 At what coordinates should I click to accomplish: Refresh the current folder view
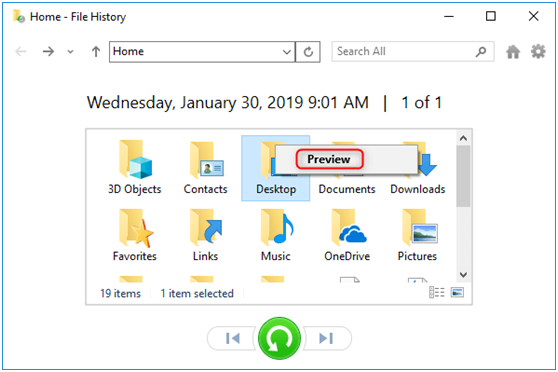click(x=308, y=52)
